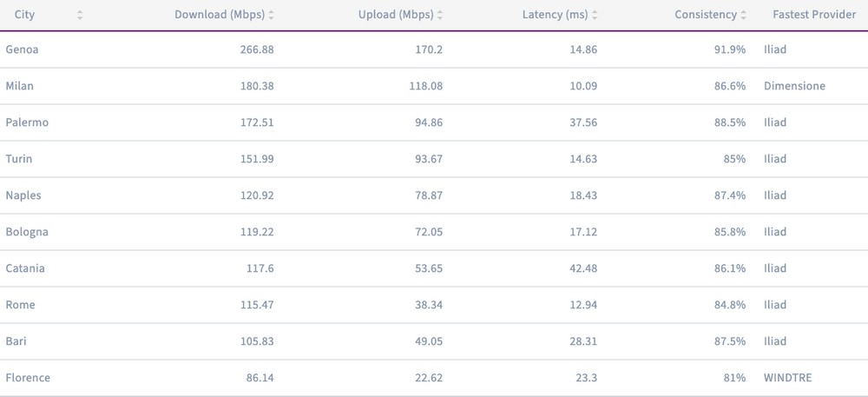Click the Florence city cell

coord(28,378)
